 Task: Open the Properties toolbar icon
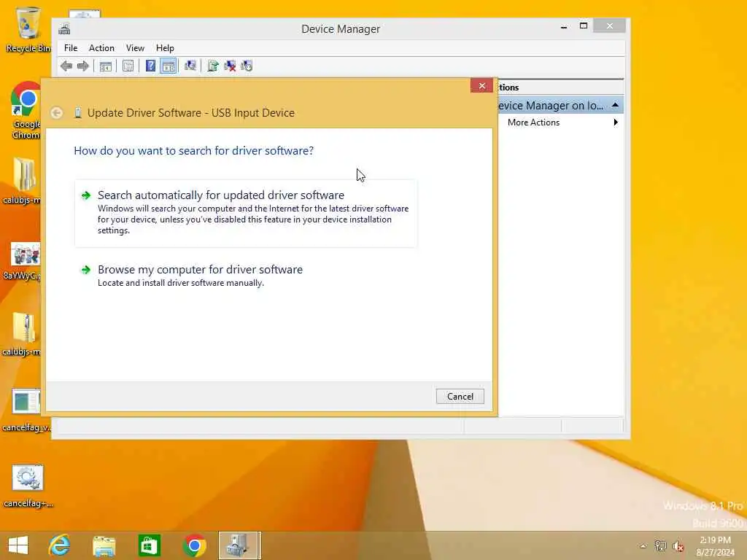128,66
